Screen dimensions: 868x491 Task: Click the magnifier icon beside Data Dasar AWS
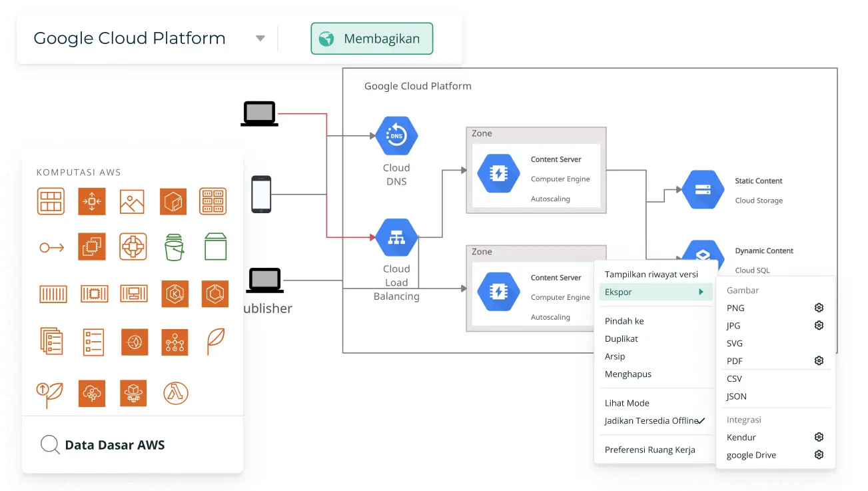coord(50,444)
